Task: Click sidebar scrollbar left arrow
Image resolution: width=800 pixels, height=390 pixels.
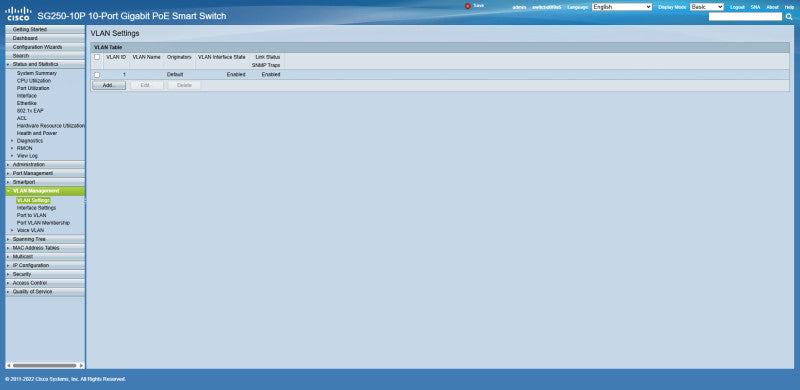Action: (x=8, y=365)
